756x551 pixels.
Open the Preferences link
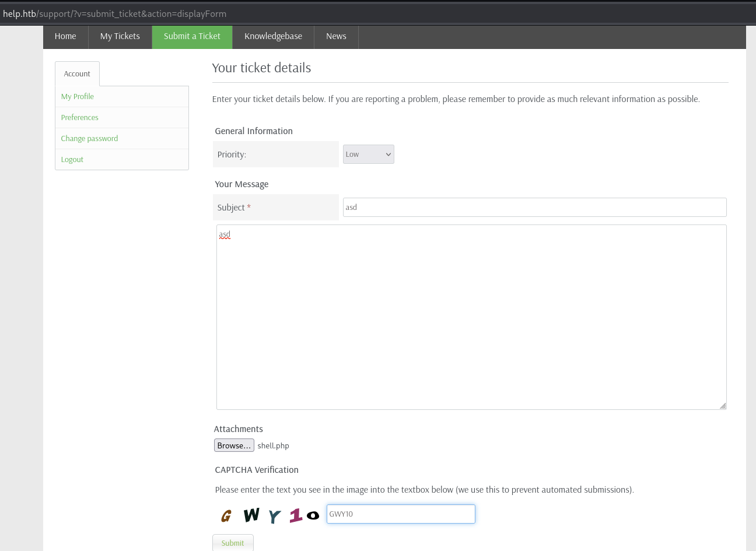pos(80,118)
